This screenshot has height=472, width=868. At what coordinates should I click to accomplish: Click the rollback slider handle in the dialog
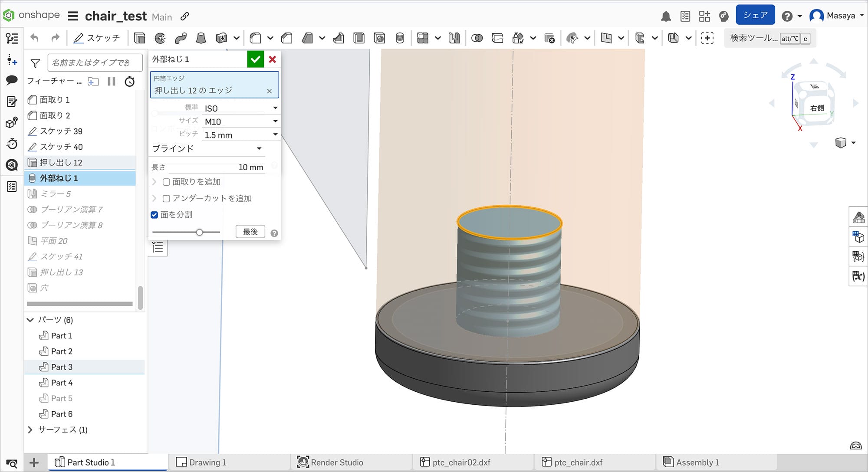click(x=199, y=233)
